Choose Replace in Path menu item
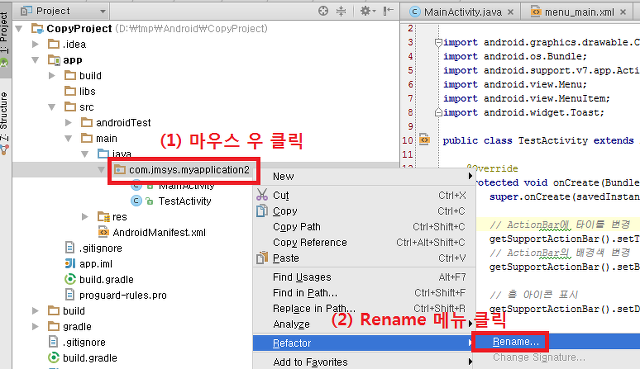 click(x=364, y=309)
